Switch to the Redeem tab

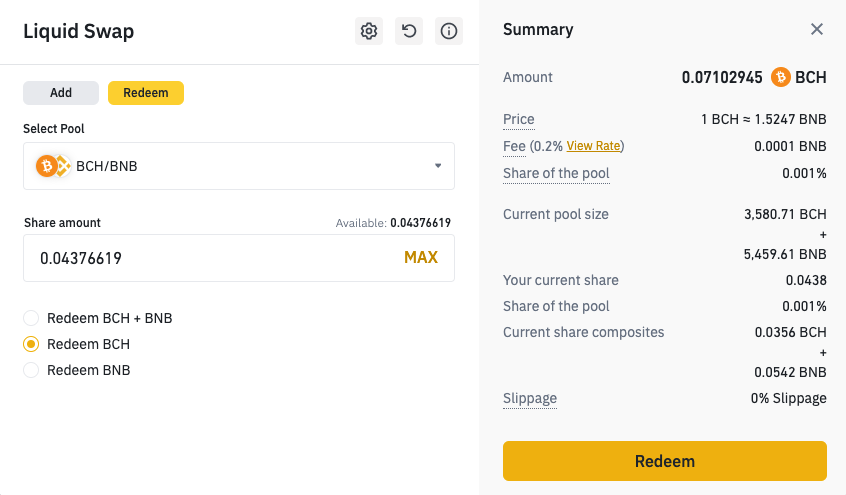pyautogui.click(x=146, y=93)
